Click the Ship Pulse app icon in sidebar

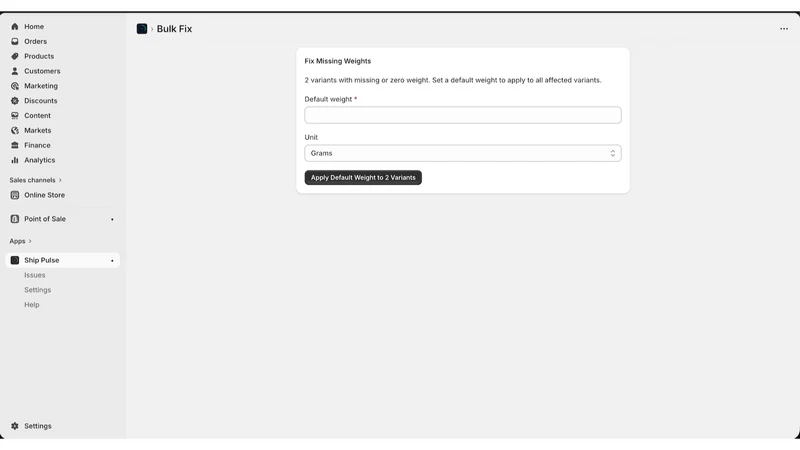(15, 260)
